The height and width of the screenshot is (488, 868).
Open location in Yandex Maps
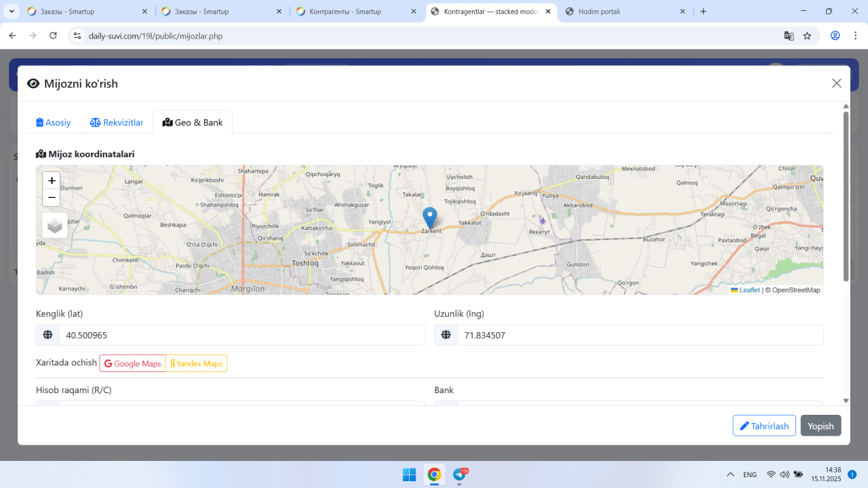click(197, 363)
